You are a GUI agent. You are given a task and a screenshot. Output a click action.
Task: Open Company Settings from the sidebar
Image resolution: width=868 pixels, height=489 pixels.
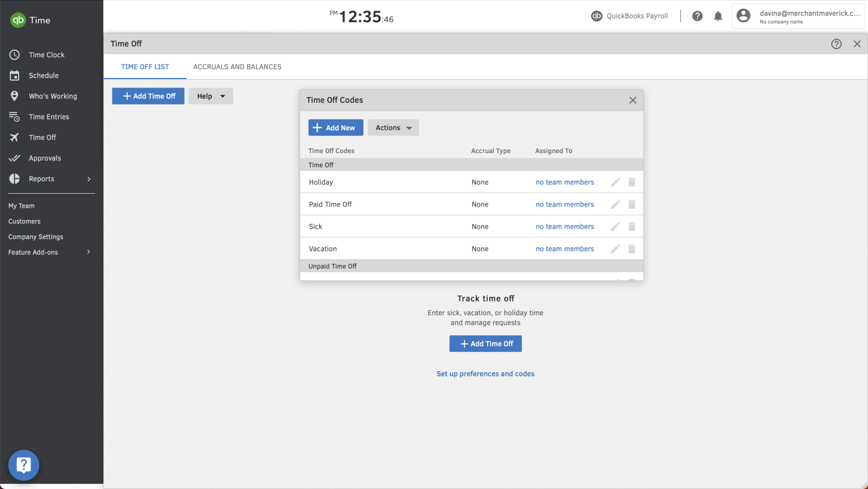(36, 237)
